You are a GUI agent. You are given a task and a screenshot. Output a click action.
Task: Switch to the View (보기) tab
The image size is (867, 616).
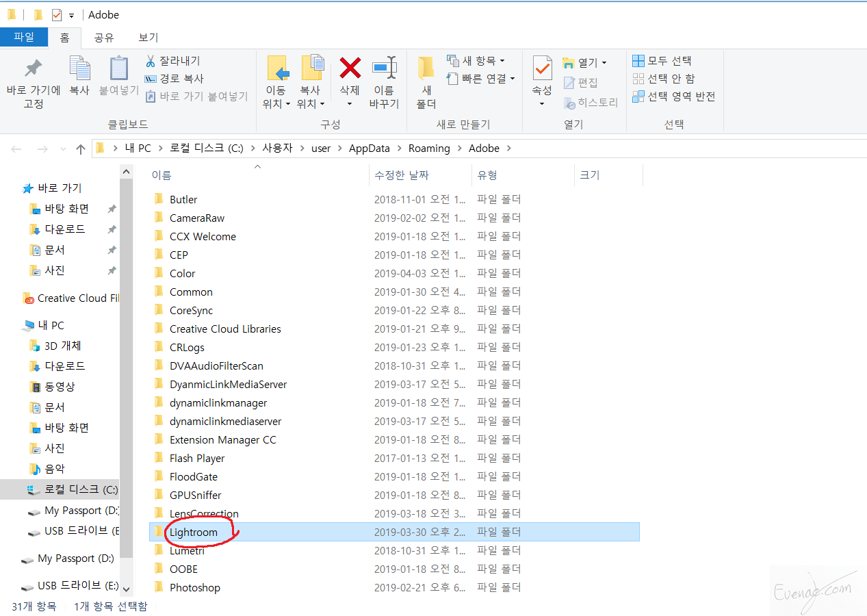tap(148, 38)
